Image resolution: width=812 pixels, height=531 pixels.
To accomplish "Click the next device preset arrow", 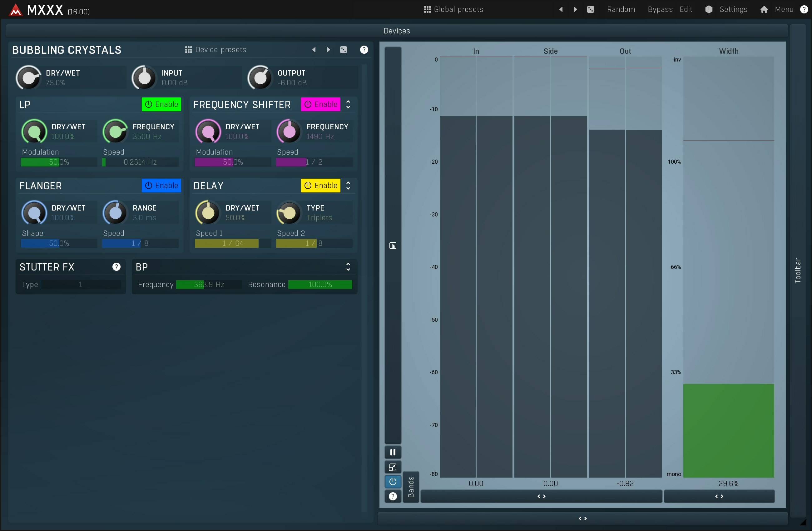I will pos(328,49).
